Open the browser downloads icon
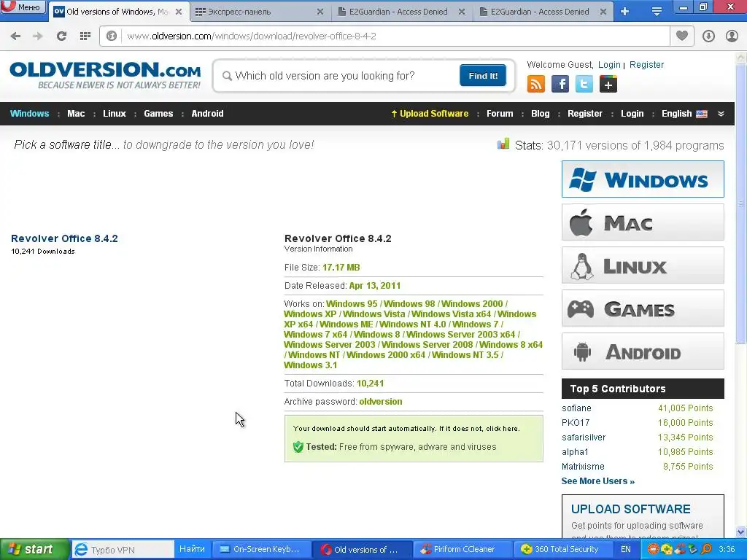 708,36
